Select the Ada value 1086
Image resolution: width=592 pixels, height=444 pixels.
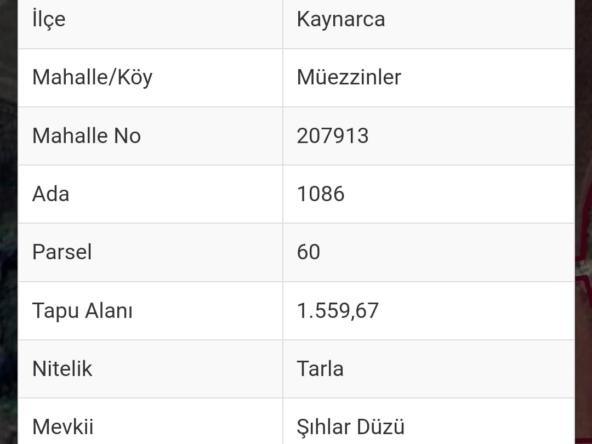(321, 194)
